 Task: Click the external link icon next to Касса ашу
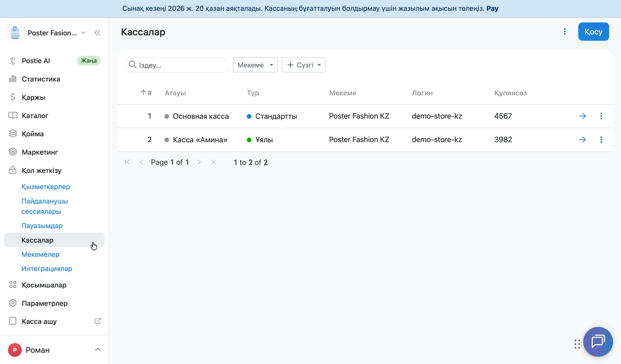98,321
